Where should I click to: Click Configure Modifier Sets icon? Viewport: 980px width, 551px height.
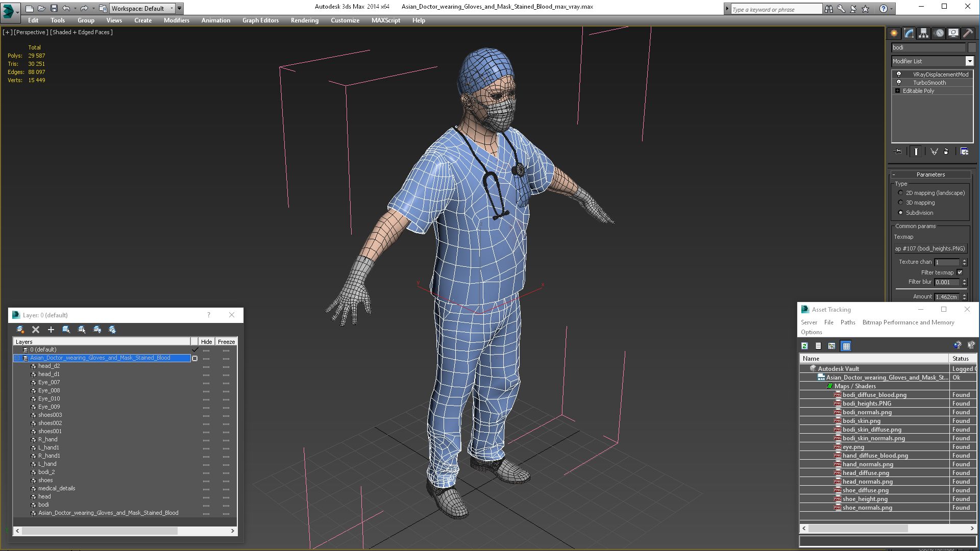pos(964,152)
